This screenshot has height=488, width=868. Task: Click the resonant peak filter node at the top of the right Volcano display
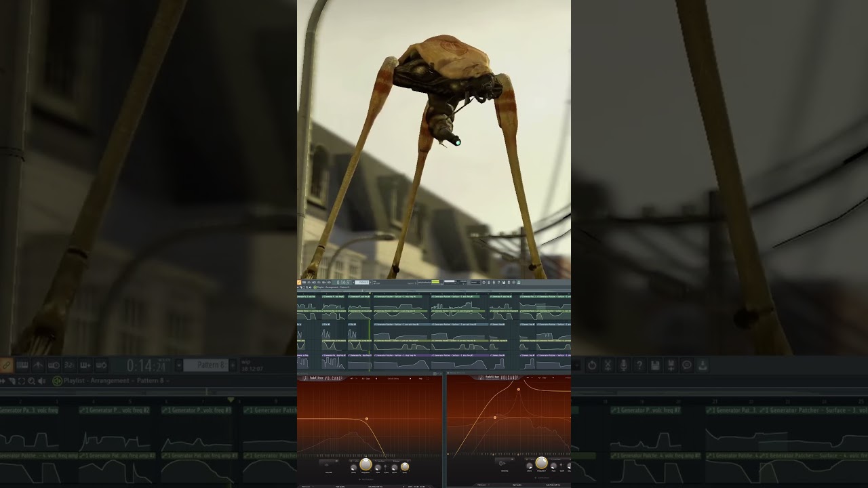(x=519, y=389)
